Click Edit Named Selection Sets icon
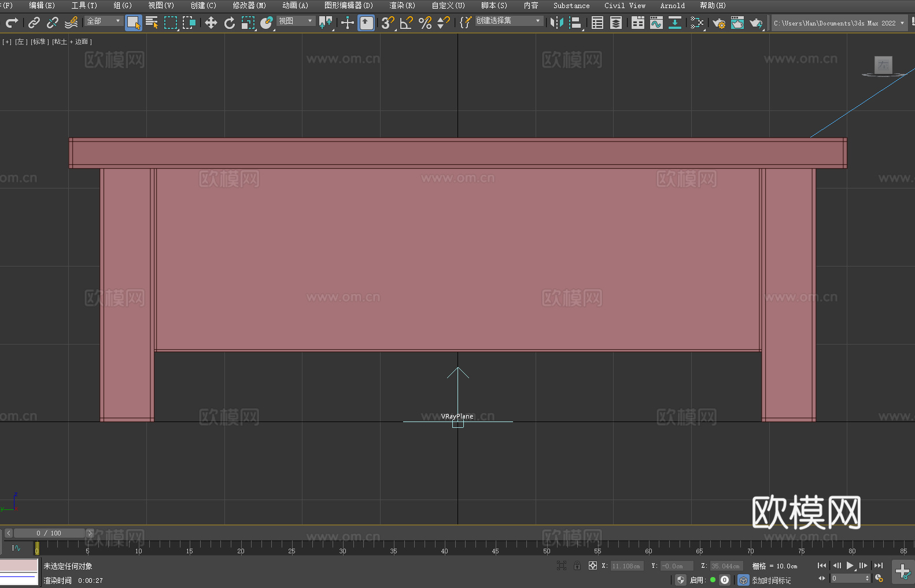Viewport: 915px width, 588px height. [466, 23]
